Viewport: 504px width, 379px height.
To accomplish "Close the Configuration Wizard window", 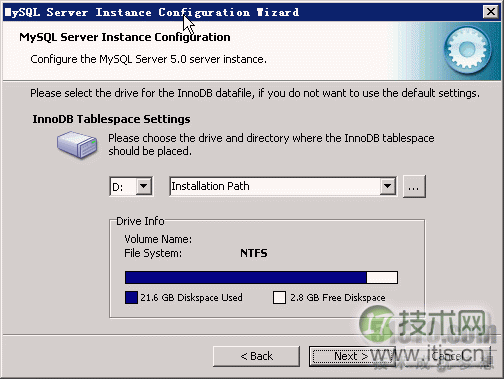I will click(491, 12).
